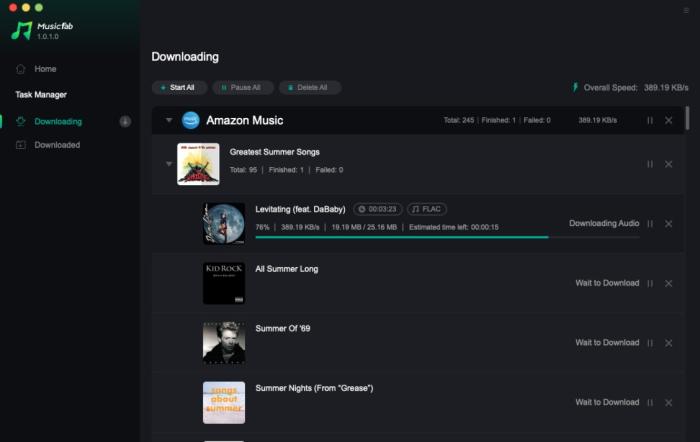Remove the Amazon Music download group

point(668,121)
